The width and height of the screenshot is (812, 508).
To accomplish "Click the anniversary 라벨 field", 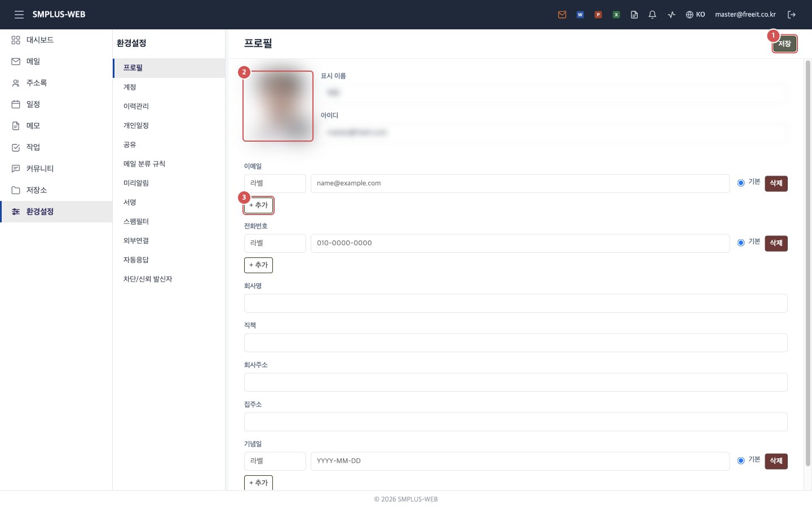I will click(275, 461).
